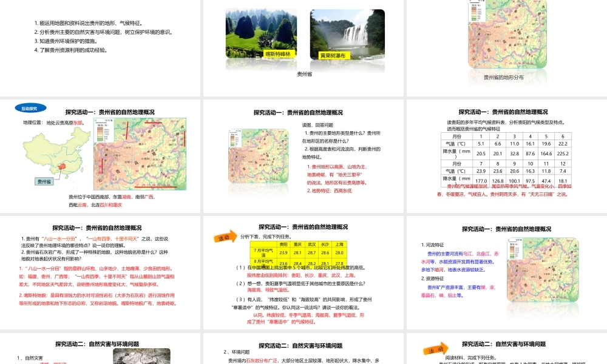This screenshot has width=607, height=364.
Task: Select red answer 海拔高，导致气温低
Action: [x=268, y=290]
